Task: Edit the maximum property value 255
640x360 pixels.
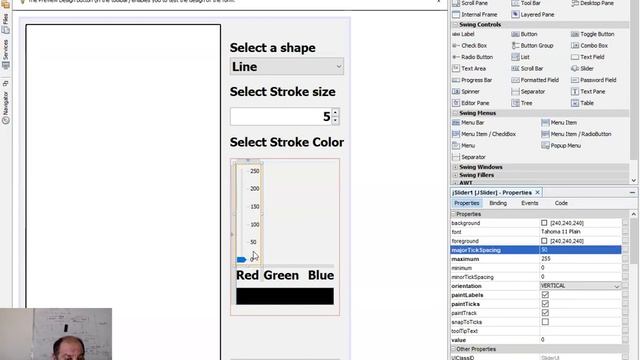Action: (580, 259)
